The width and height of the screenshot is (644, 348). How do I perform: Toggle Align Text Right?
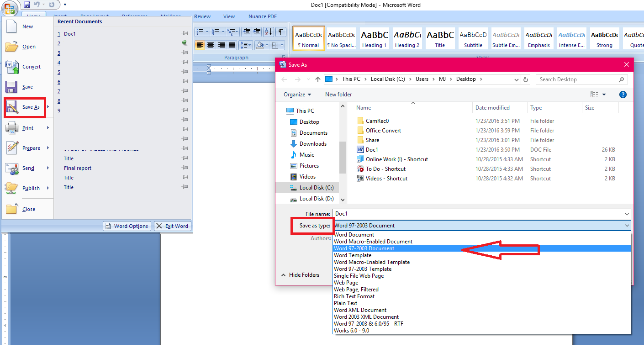pos(222,45)
